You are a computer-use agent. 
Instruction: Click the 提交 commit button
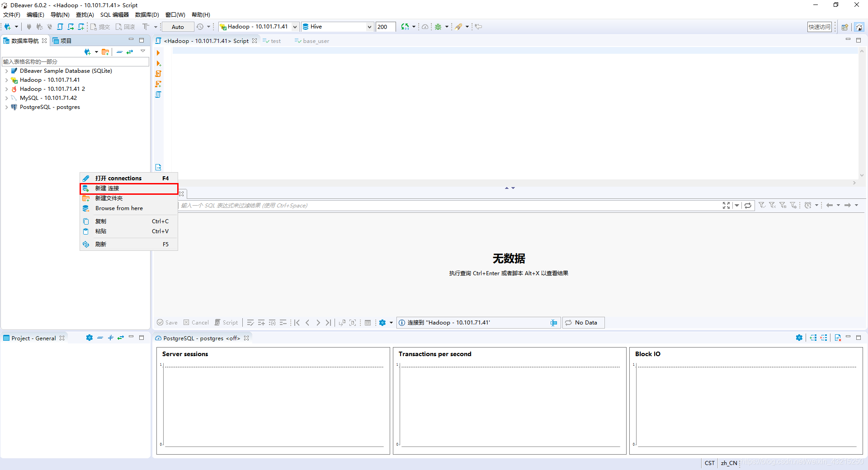[x=100, y=27]
